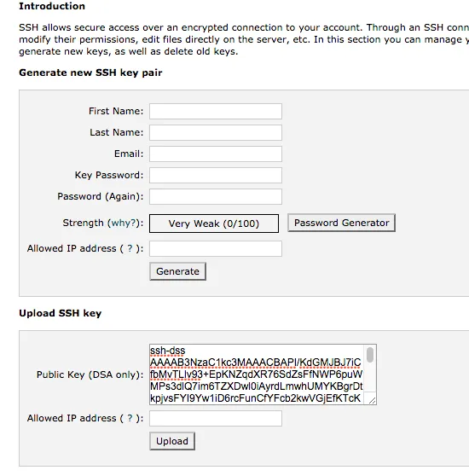The width and height of the screenshot is (469, 476).
Task: Click the Very Weak (0/100) strength meter
Action: [214, 223]
